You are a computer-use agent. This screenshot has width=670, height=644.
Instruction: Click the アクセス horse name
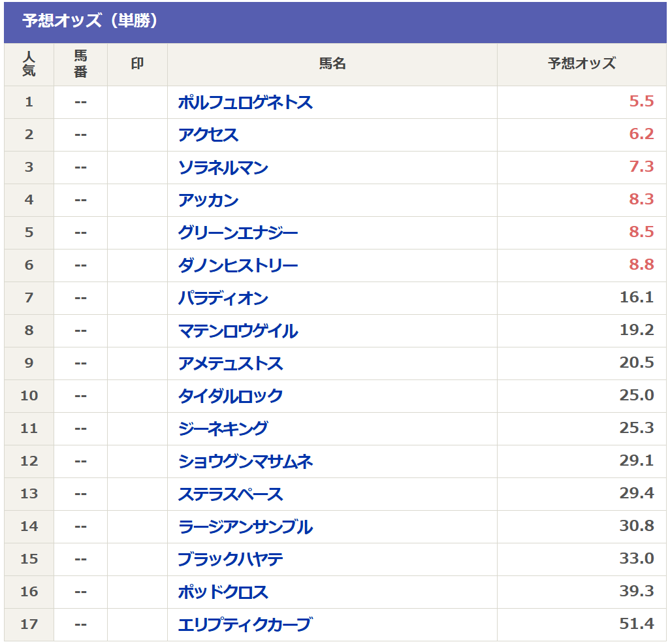[x=208, y=135]
